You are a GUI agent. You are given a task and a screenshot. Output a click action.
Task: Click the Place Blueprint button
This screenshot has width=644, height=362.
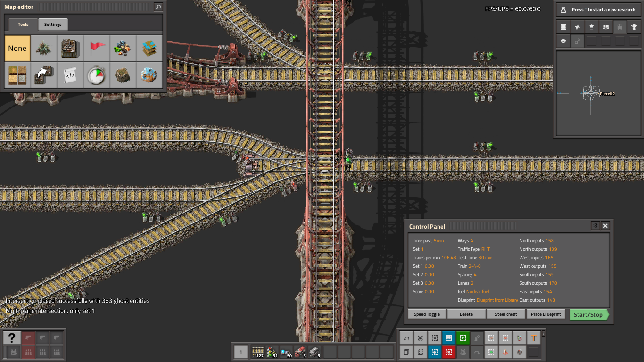pos(546,314)
